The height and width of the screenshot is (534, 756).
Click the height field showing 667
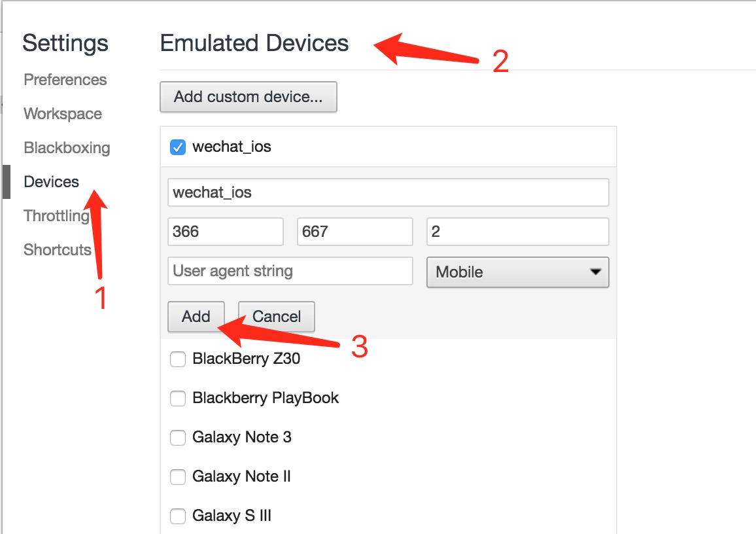tap(354, 232)
